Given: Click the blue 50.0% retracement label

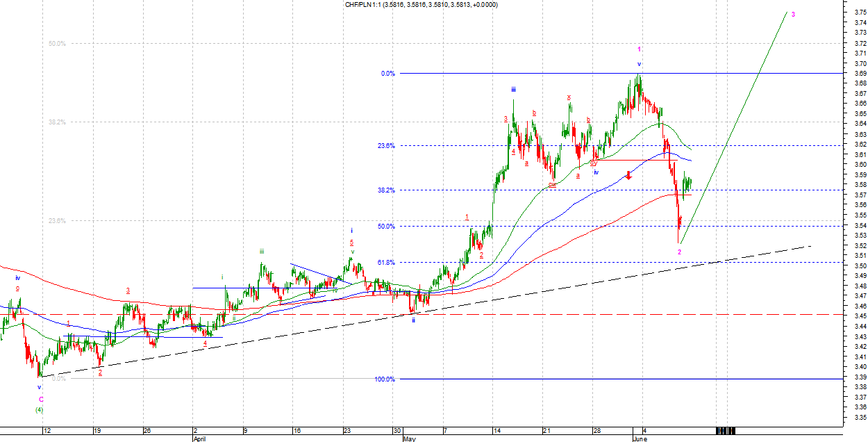Looking at the screenshot, I should pos(386,226).
